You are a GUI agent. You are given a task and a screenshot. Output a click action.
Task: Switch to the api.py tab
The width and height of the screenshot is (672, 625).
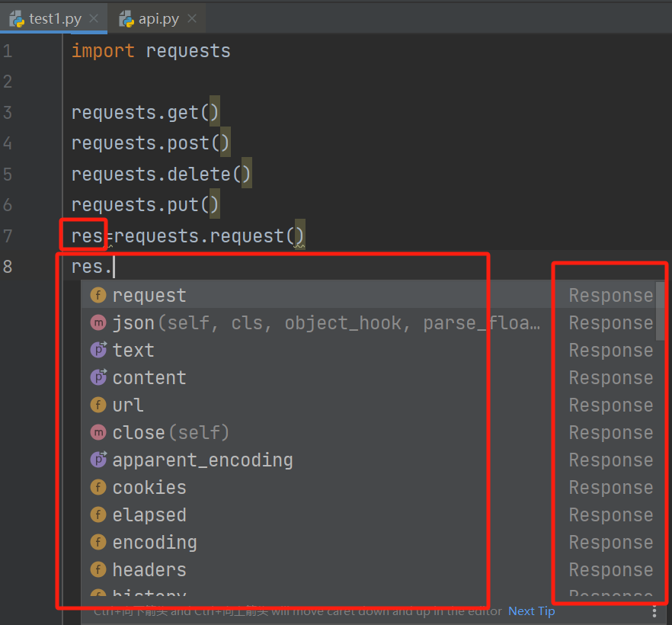tap(157, 19)
